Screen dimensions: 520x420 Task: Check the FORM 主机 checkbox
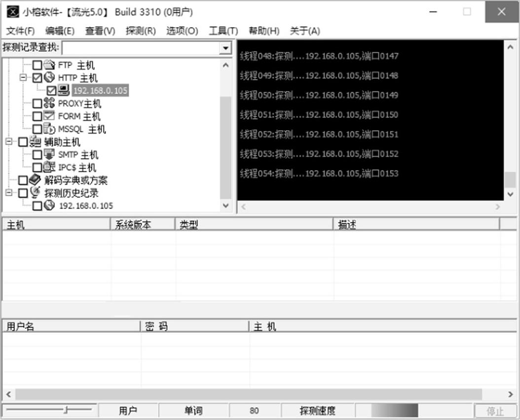37,116
